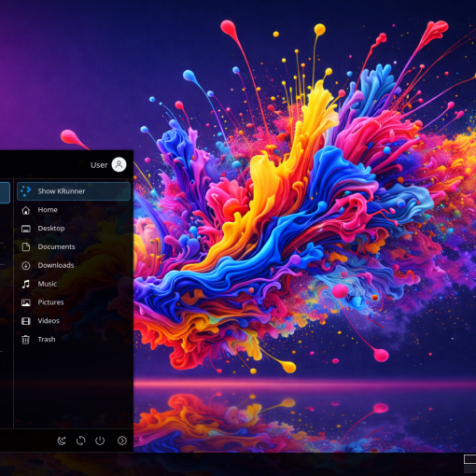Click the Restart circular arrows icon
Screen dimensions: 476x476
pos(81,441)
